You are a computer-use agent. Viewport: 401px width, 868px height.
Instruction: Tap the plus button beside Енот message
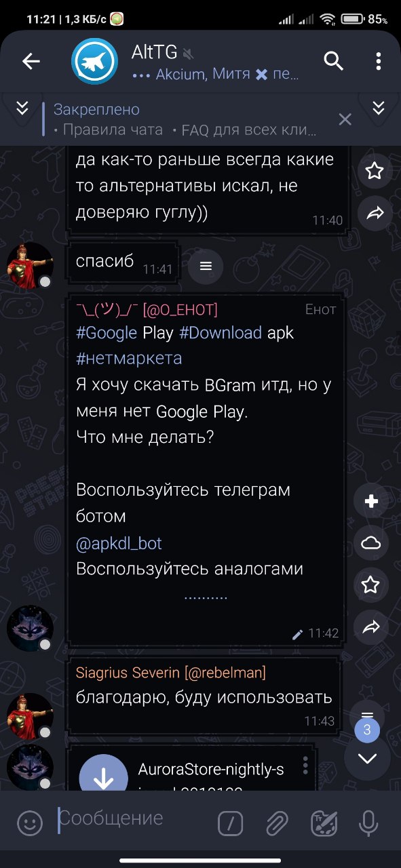pyautogui.click(x=371, y=501)
